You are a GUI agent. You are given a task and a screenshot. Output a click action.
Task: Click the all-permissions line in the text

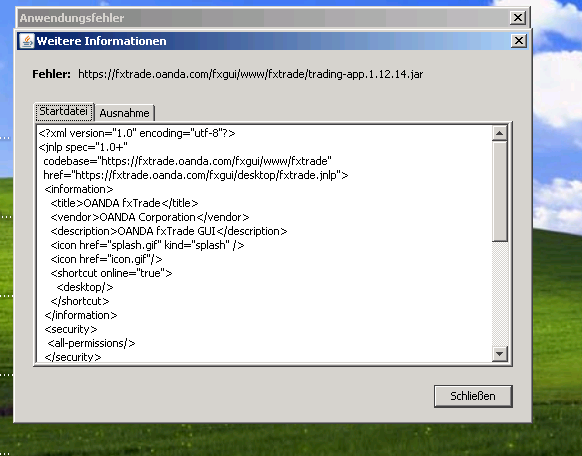point(91,343)
